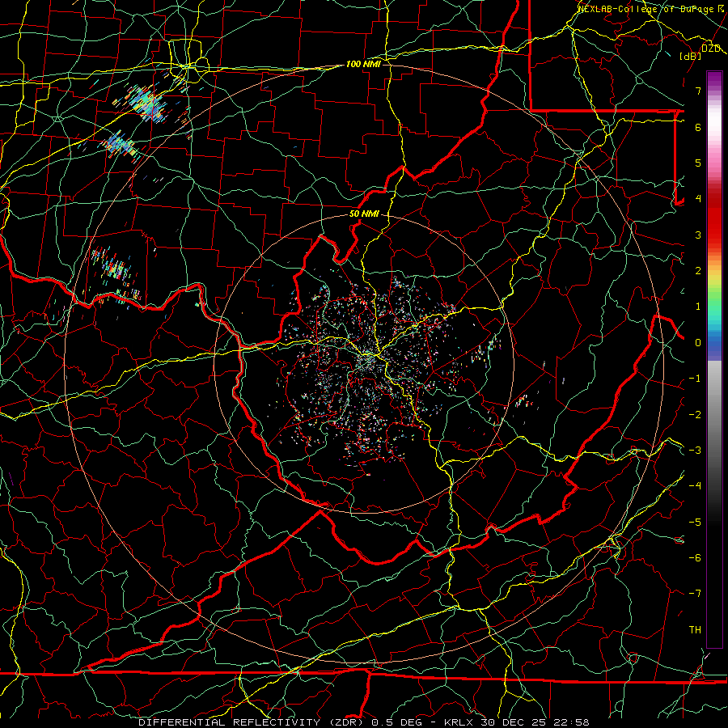Screen dimensions: 728x728
Task: Click the "-7" value on the color scale
Action: 695,594
